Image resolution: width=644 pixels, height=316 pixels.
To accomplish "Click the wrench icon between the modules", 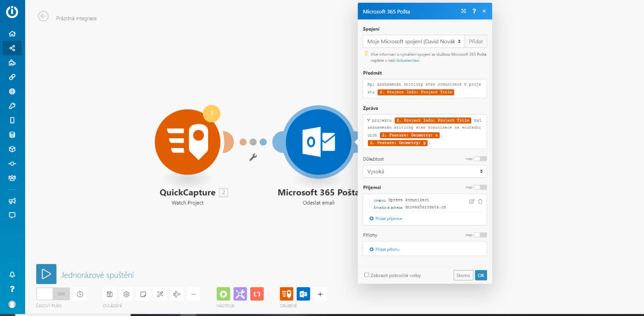I will point(253,157).
